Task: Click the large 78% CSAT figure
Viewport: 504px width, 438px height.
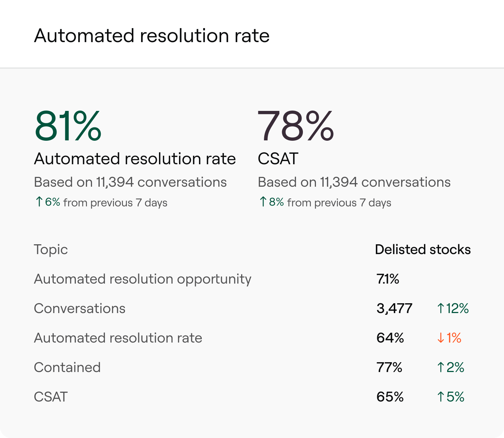Action: tap(296, 126)
